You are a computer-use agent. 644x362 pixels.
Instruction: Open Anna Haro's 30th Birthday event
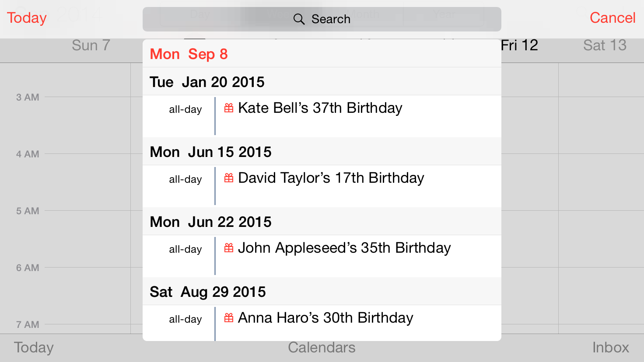[325, 318]
